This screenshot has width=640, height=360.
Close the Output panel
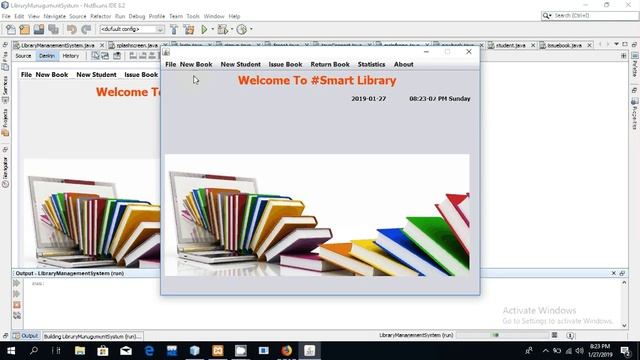point(613,273)
